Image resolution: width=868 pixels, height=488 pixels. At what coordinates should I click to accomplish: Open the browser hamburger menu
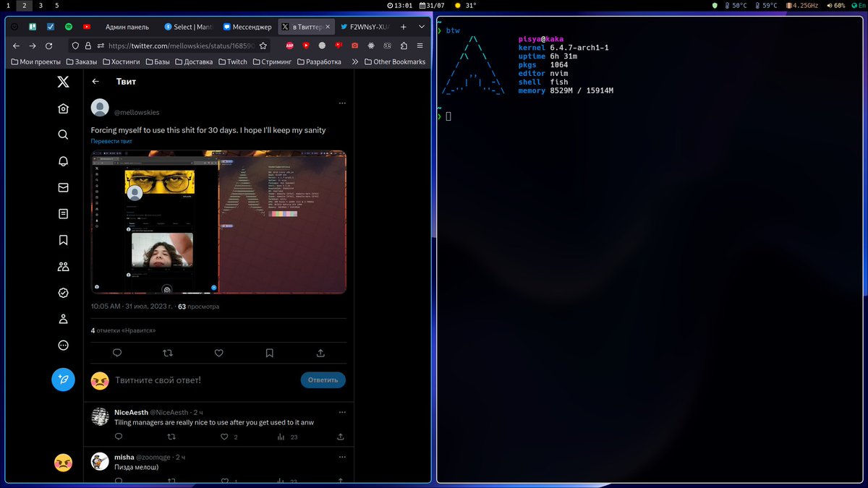click(x=420, y=46)
